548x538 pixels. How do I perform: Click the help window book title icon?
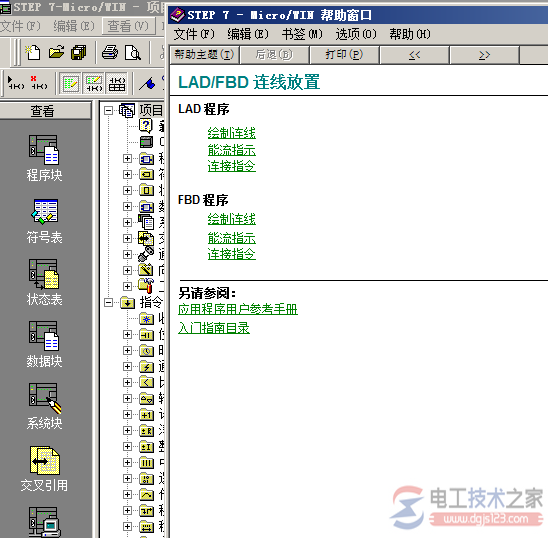(x=177, y=15)
